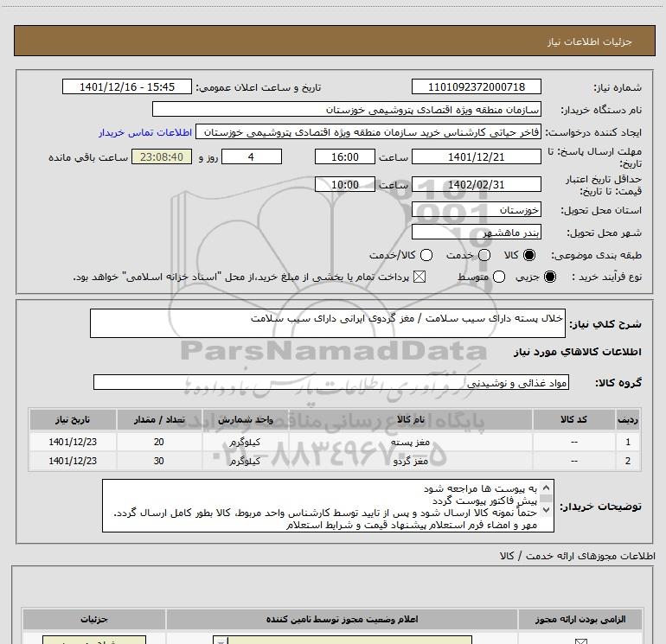Select the جزیی purchase type radio
The image size is (666, 644).
[549, 277]
